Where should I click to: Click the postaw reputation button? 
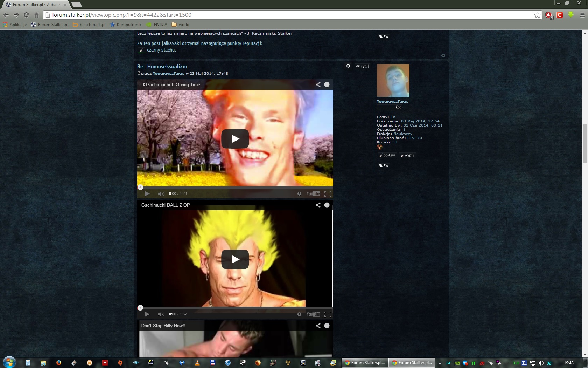tap(387, 155)
